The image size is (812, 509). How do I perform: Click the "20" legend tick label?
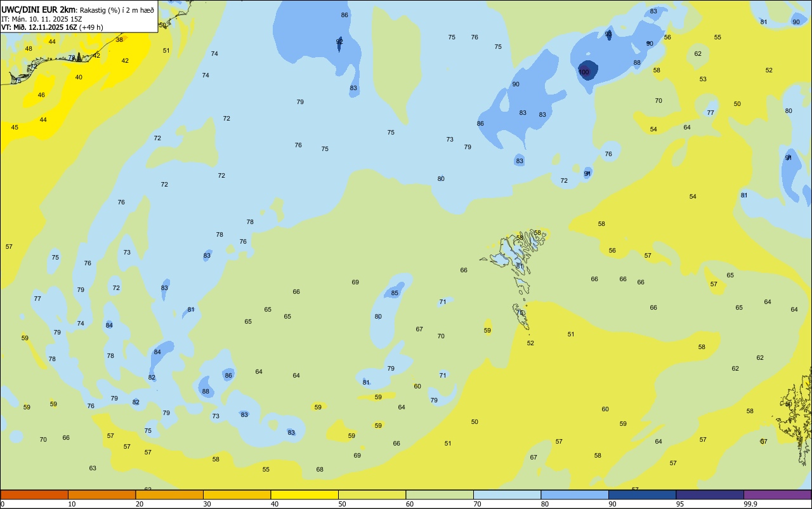[139, 504]
